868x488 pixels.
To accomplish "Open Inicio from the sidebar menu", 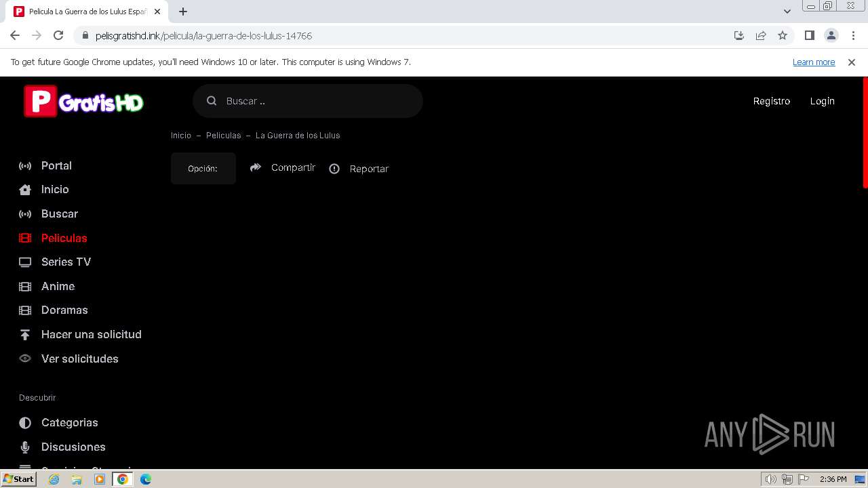I will 55,190.
